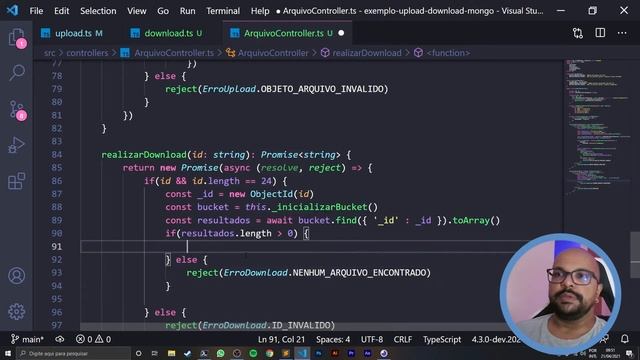
Task: Click the Windows taskbar search box
Action: click(73, 353)
